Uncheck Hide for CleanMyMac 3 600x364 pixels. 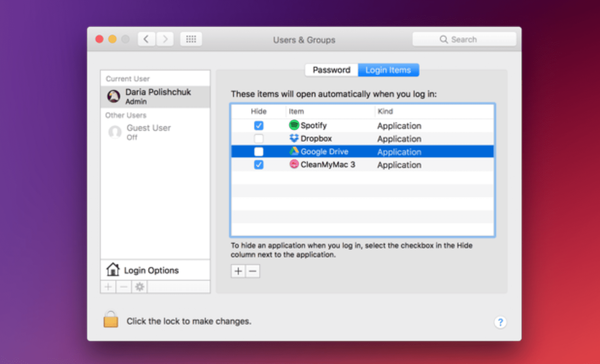tap(259, 165)
